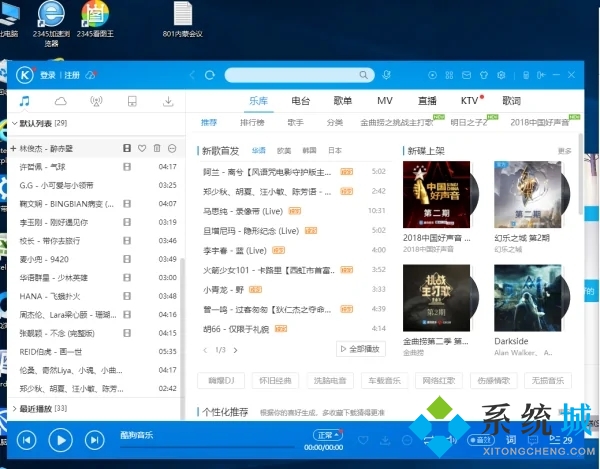Viewport: 600px width, 469px height.
Task: Open the cloud music tab icon
Action: [60, 101]
